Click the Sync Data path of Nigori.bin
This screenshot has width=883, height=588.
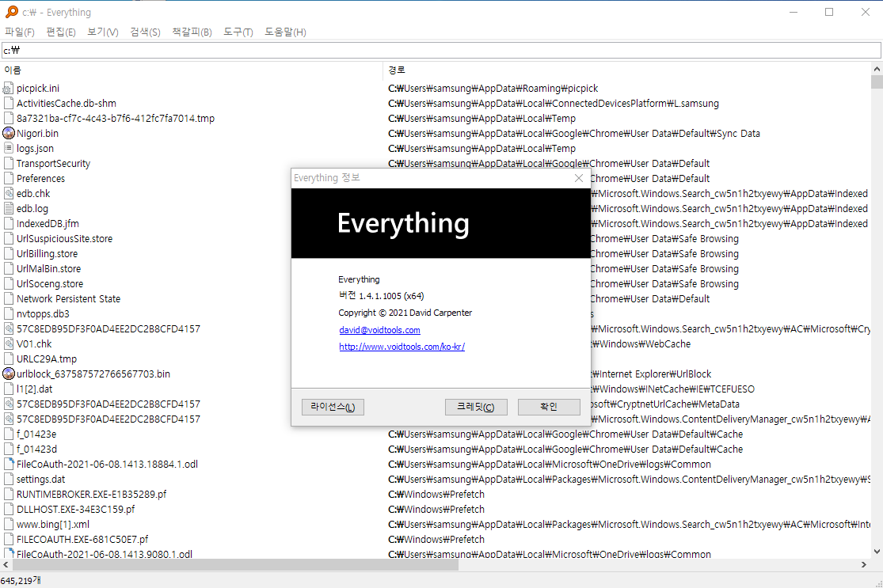coord(574,134)
